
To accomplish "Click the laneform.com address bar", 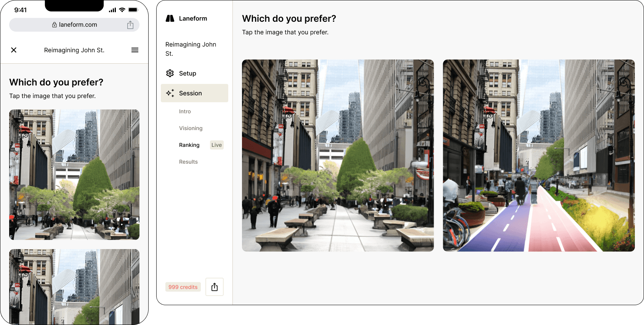I will point(74,25).
